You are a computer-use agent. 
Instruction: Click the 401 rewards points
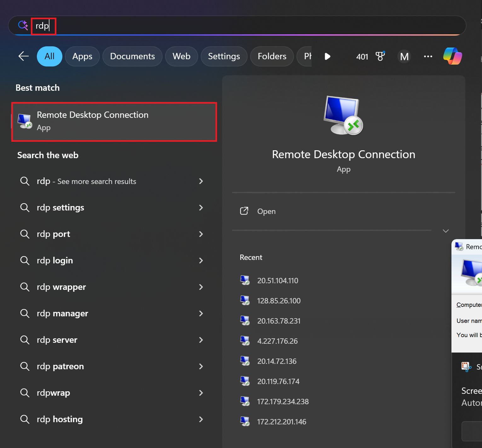362,57
